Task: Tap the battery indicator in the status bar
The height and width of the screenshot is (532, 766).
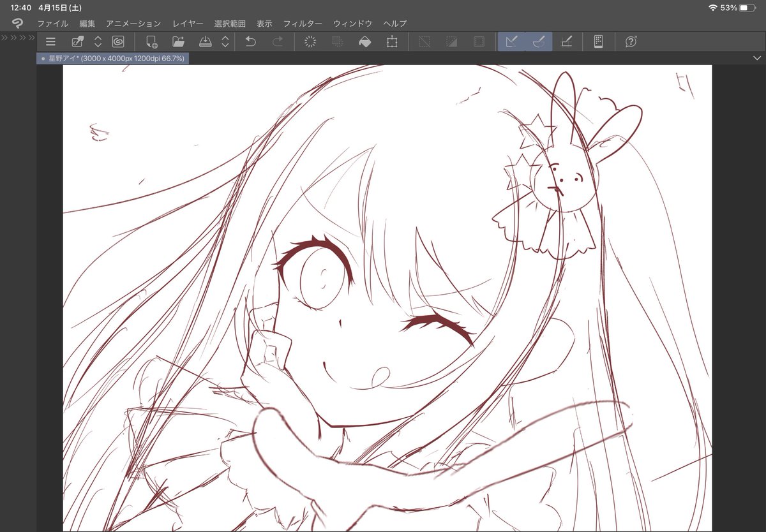Action: pyautogui.click(x=747, y=8)
